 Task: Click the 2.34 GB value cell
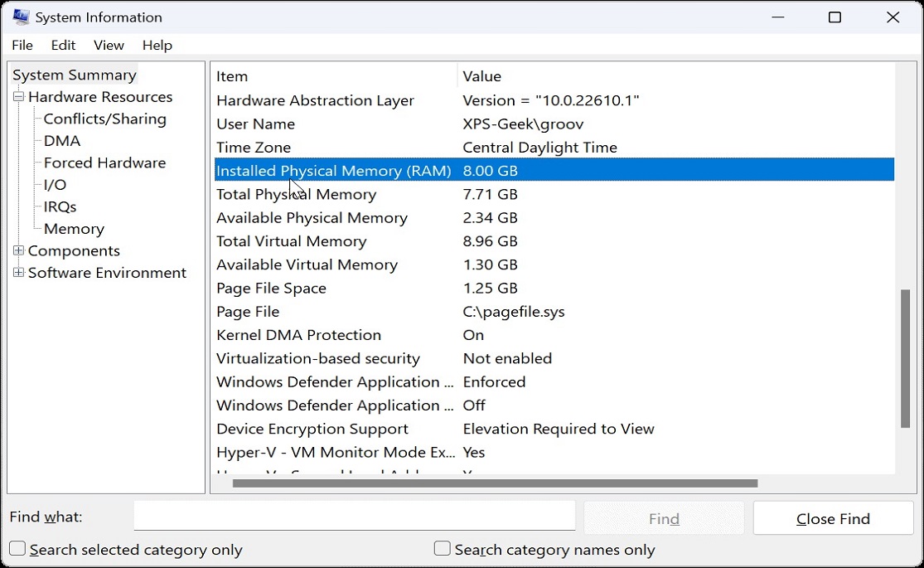click(x=491, y=217)
